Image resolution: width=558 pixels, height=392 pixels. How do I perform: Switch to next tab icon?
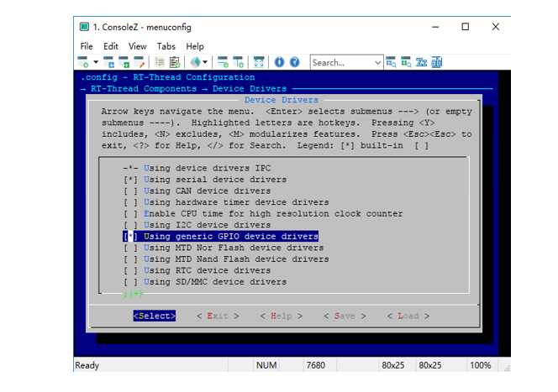(x=124, y=62)
